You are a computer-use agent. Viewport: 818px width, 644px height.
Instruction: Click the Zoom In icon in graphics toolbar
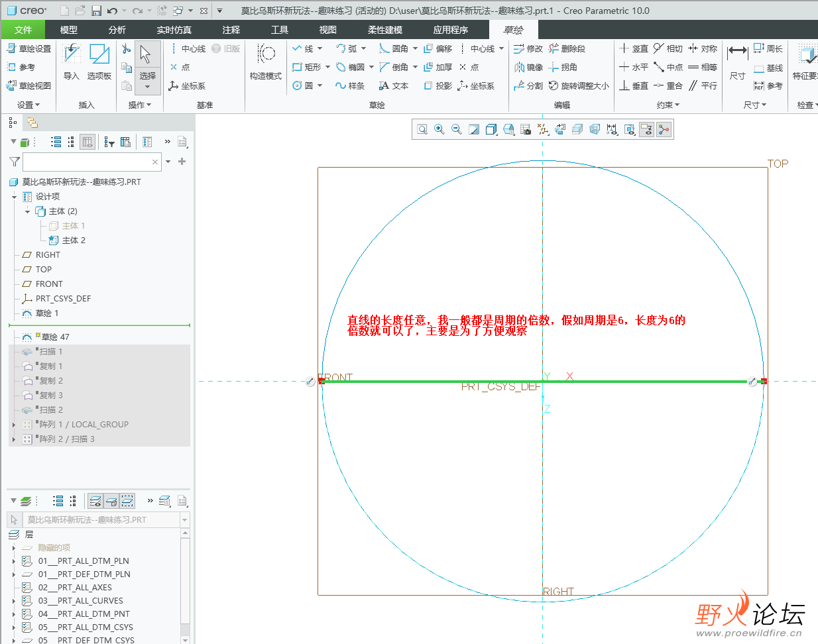[x=439, y=130]
